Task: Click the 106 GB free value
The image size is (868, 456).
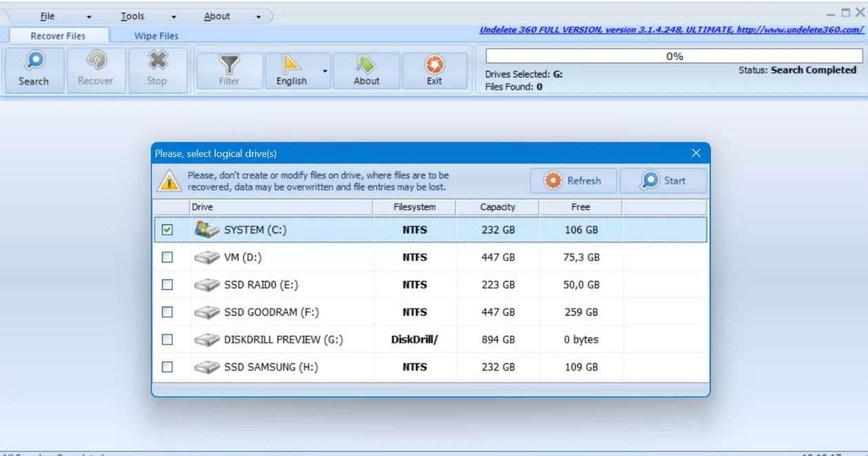Action: (581, 230)
